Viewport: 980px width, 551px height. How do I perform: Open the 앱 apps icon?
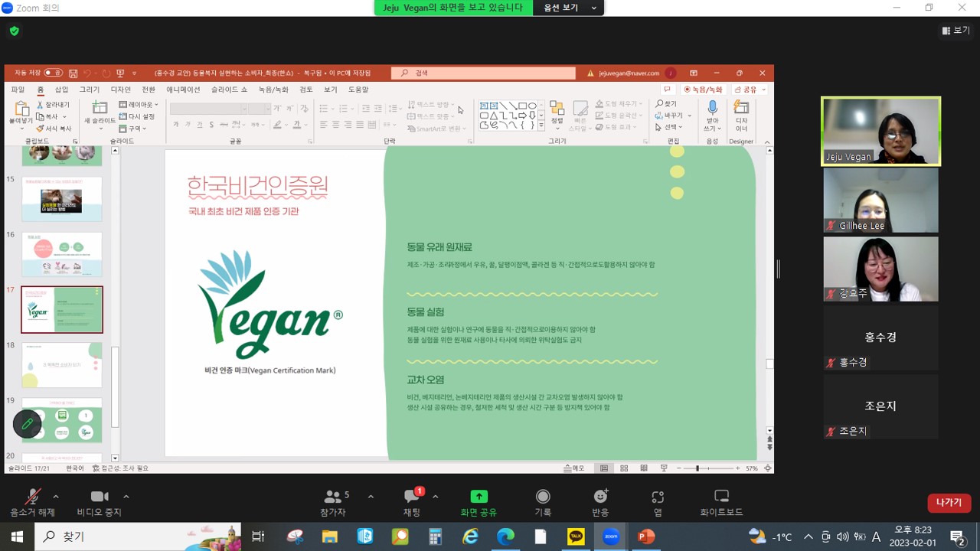pyautogui.click(x=658, y=497)
